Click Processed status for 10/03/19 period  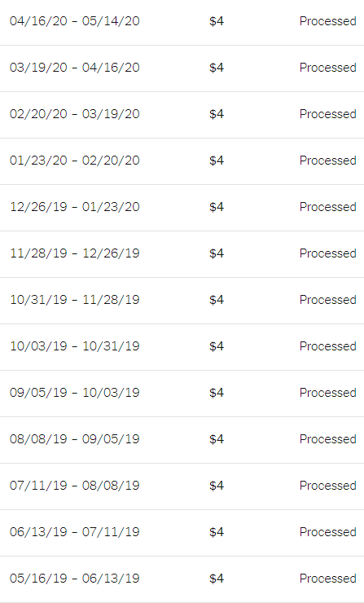coord(328,346)
